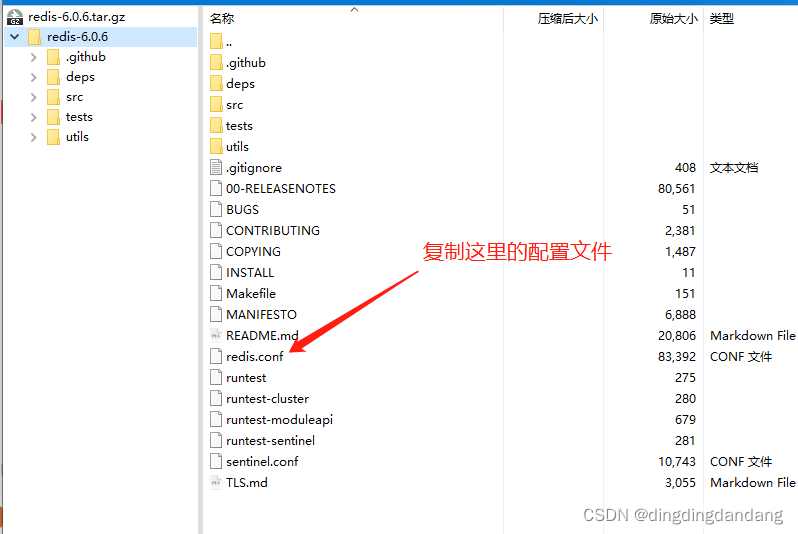Click the README.md markdown icon
798x534 pixels.
click(216, 335)
